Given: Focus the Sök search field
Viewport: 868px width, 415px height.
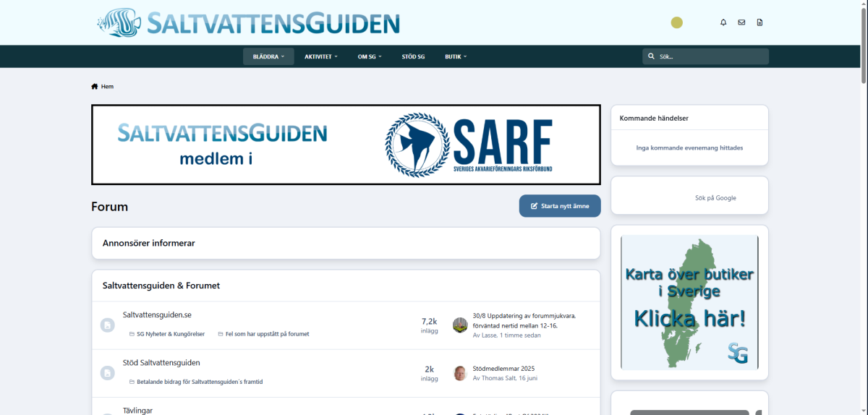Looking at the screenshot, I should pos(705,56).
